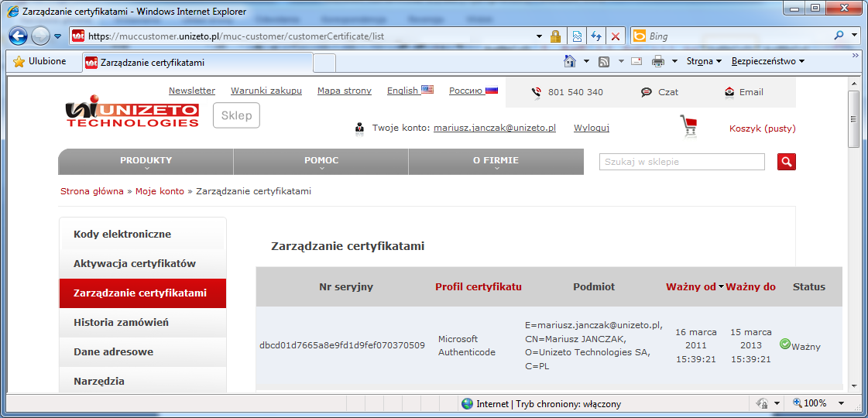Open Dane adresowe in the sidebar
This screenshot has height=418, width=868.
142,351
